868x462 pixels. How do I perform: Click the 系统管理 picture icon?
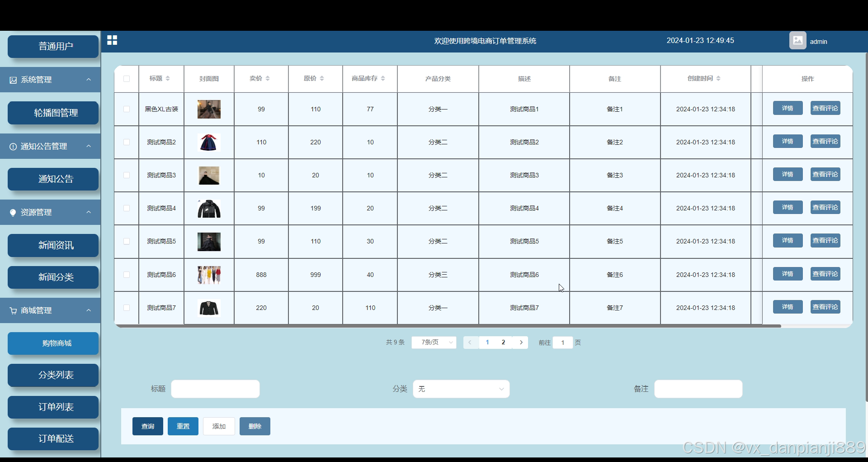point(13,80)
